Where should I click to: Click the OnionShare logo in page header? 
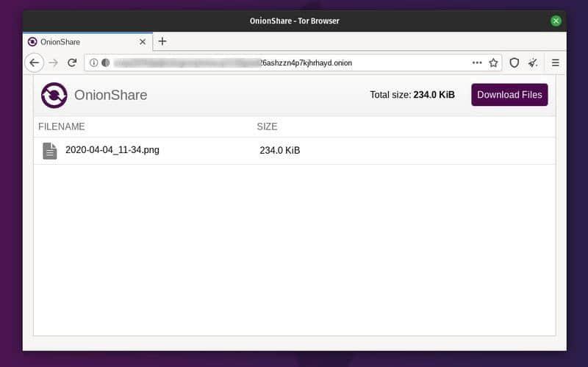pos(54,95)
